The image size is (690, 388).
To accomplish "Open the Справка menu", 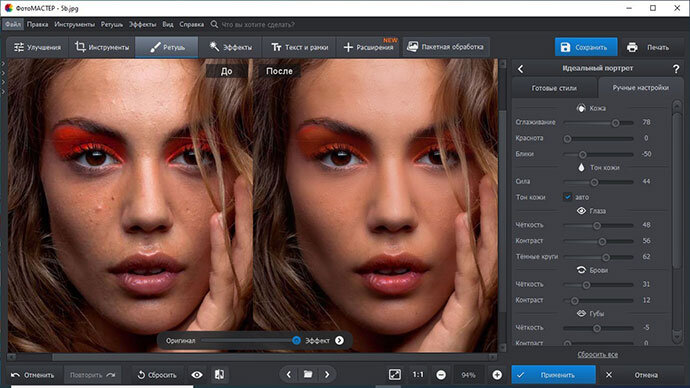I will [191, 24].
